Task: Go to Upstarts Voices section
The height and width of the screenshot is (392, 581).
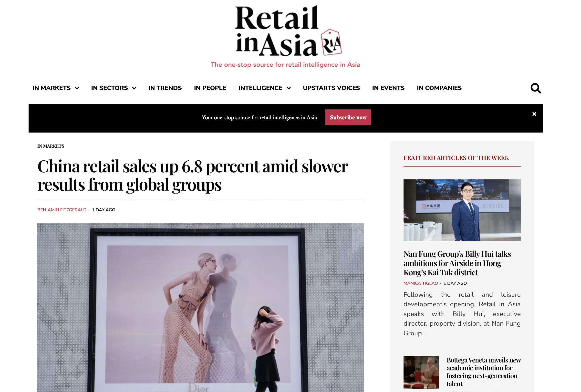Action: (x=331, y=88)
